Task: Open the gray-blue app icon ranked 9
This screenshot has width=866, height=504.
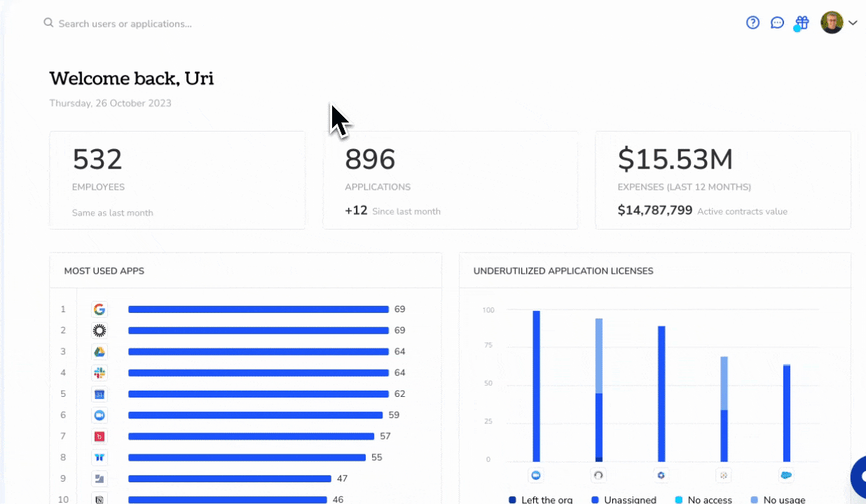Action: coord(99,479)
